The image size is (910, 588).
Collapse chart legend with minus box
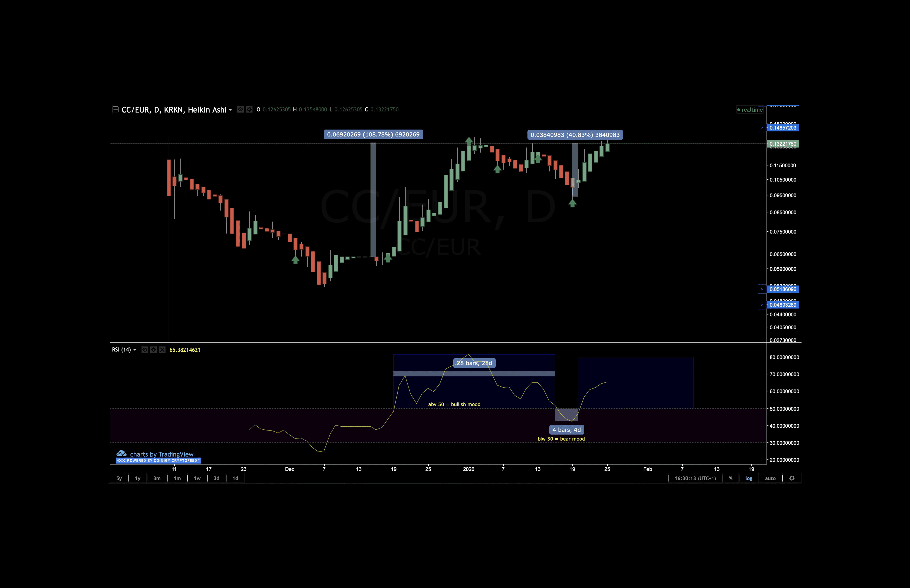[x=115, y=110]
